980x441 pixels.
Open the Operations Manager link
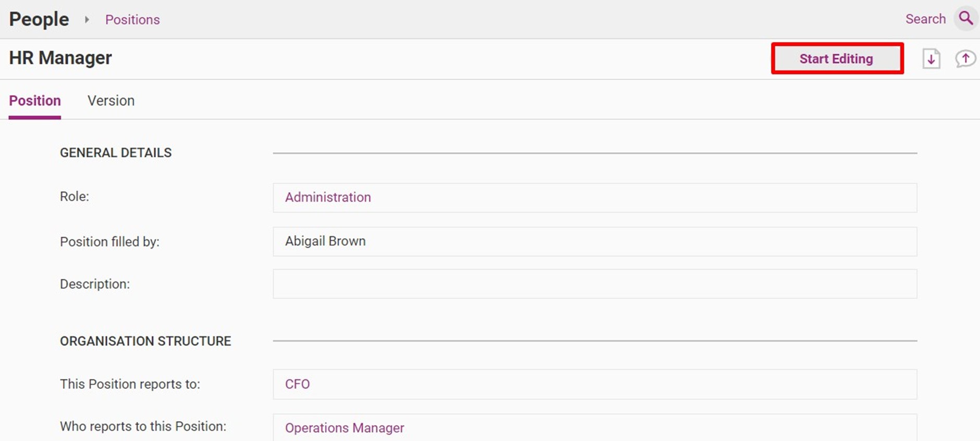pyautogui.click(x=345, y=427)
